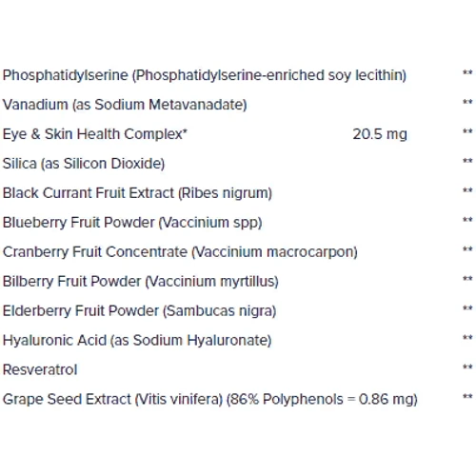Viewport: 476px width, 476px height.
Task: Click the Phosphatidylserine ingredient line
Action: coord(205,76)
